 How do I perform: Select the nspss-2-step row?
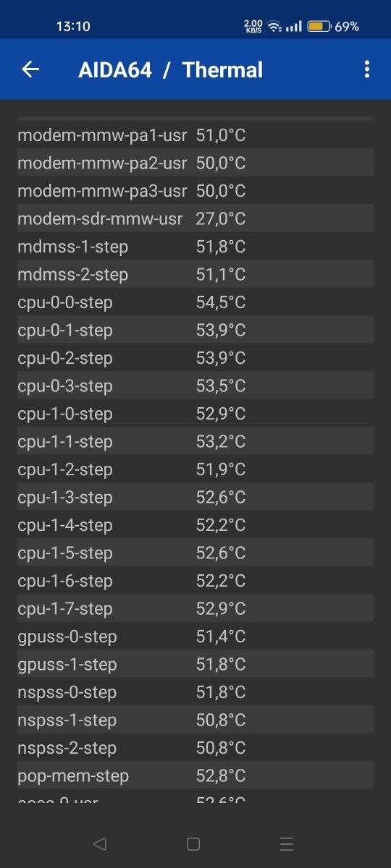click(195, 748)
